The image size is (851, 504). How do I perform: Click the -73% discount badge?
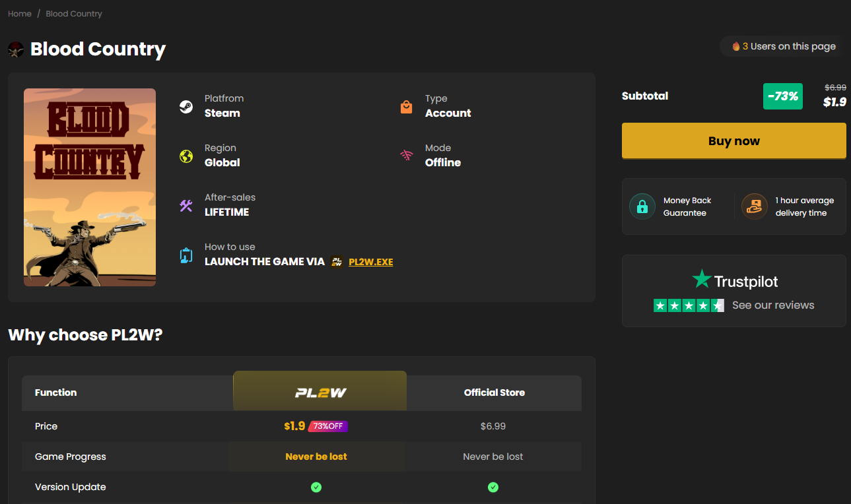782,96
